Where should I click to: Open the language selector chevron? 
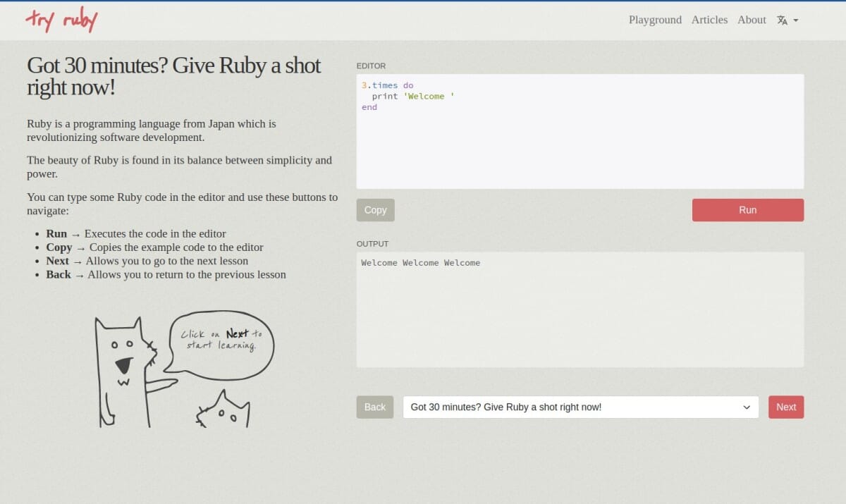(796, 20)
